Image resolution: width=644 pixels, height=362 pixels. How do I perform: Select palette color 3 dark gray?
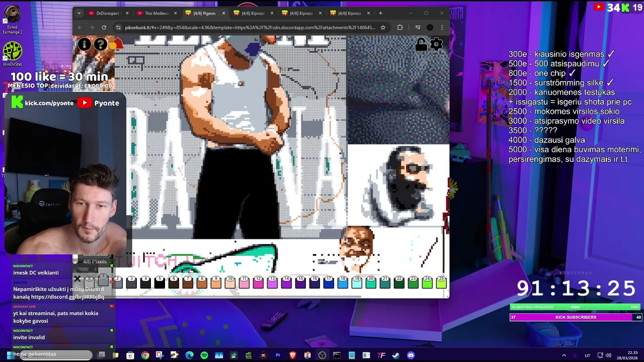(x=131, y=282)
